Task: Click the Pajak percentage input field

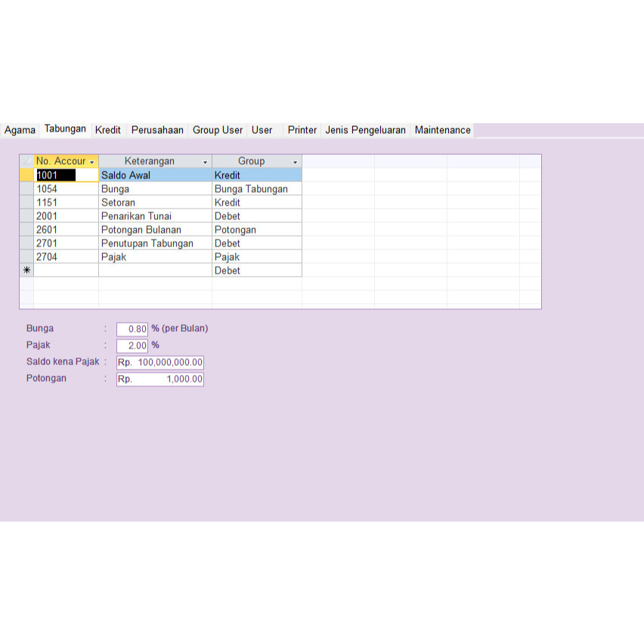Action: coord(132,346)
